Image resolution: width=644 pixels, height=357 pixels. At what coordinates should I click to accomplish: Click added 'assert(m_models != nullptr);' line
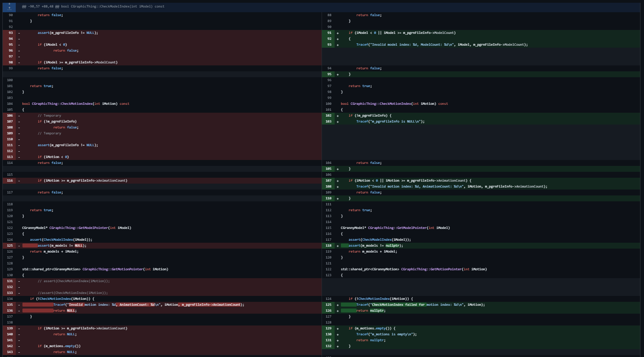(376, 245)
